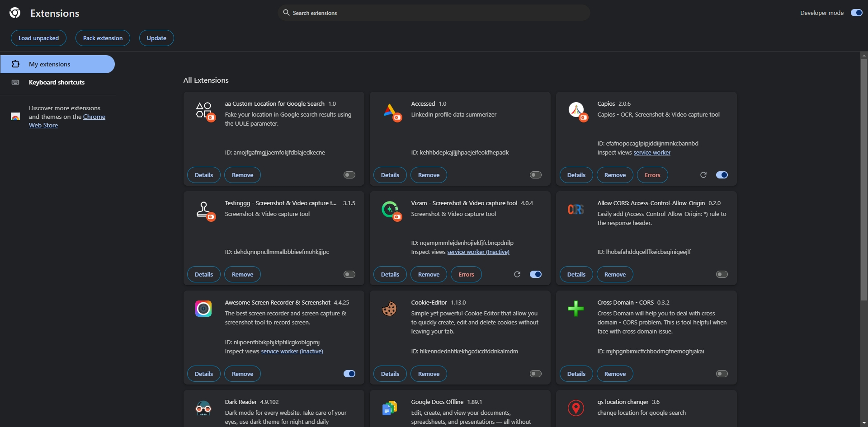The height and width of the screenshot is (427, 868).
Task: Click the keyboard icon beside Keyboard shortcuts
Action: click(x=15, y=82)
